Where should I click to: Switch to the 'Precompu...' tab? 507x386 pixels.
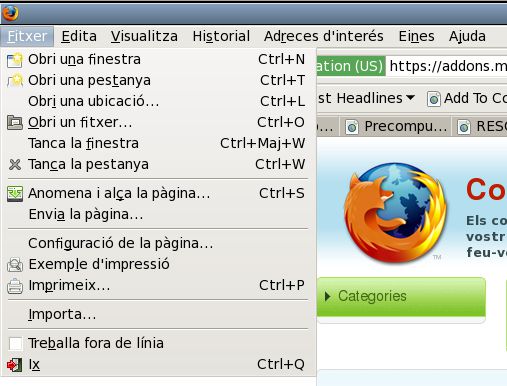tap(396, 127)
